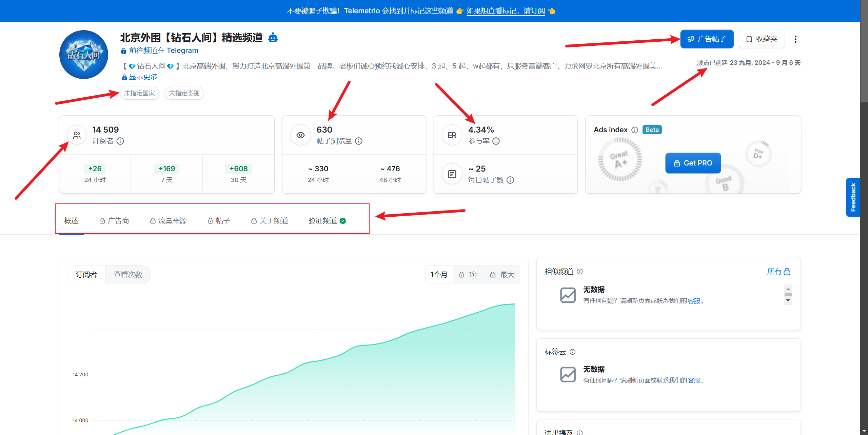The height and width of the screenshot is (435, 868).
Task: Click the channel diamond avatar image
Action: click(84, 55)
